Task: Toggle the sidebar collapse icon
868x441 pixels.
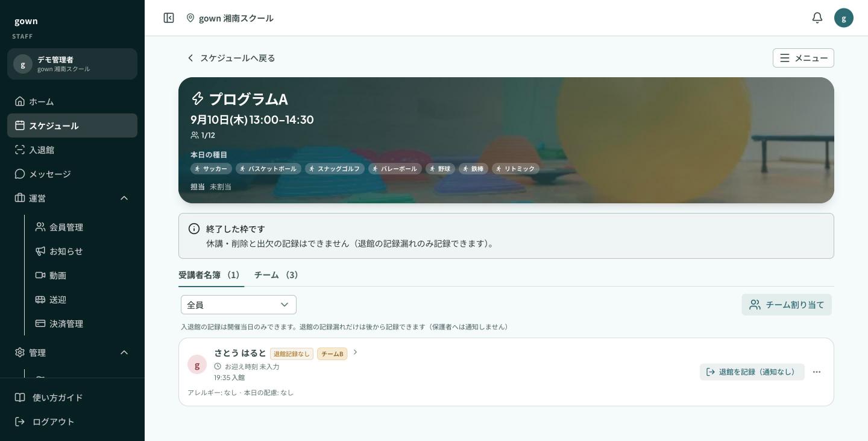Action: (169, 18)
